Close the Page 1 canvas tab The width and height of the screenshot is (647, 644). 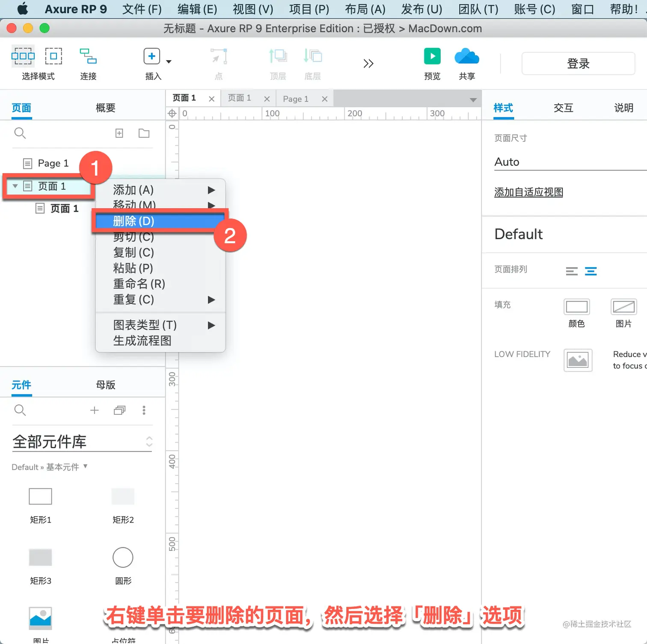click(325, 99)
